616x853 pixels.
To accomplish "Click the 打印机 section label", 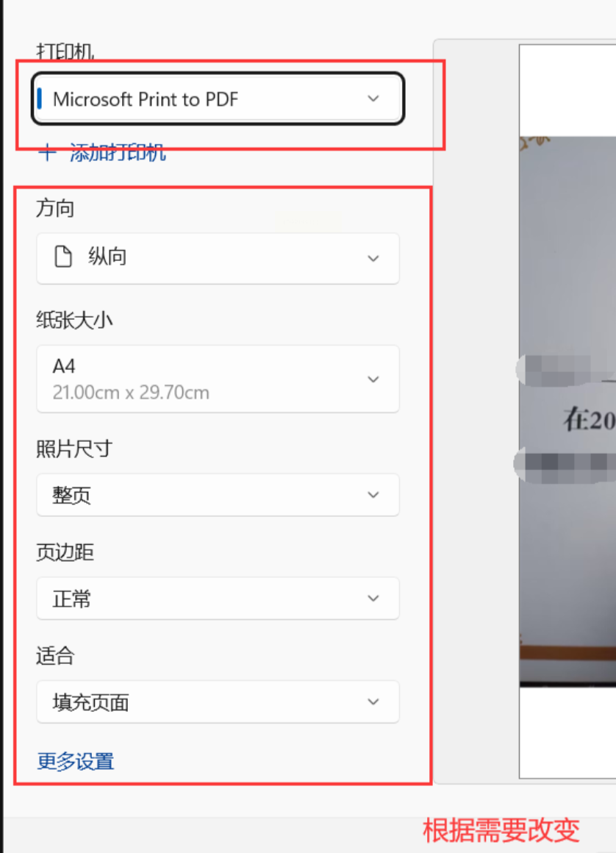I will [65, 51].
